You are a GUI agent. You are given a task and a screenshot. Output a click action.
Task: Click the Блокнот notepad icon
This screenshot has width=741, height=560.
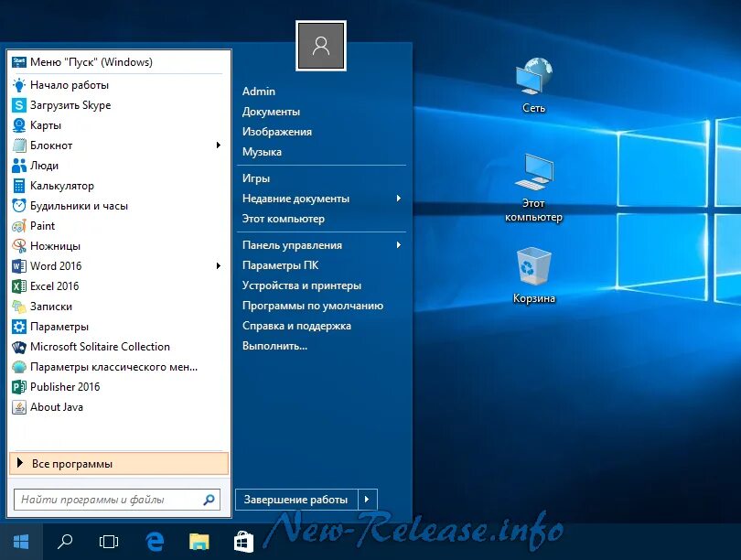pos(19,145)
